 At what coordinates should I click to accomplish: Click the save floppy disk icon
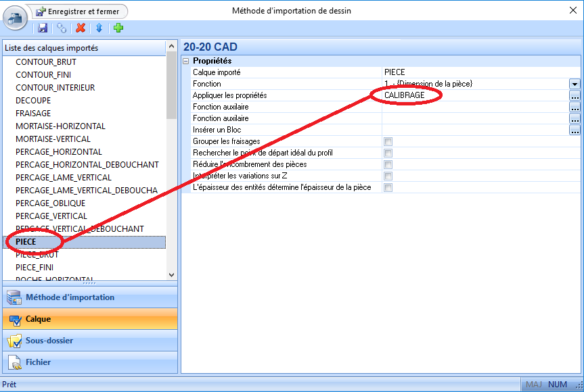tap(43, 28)
